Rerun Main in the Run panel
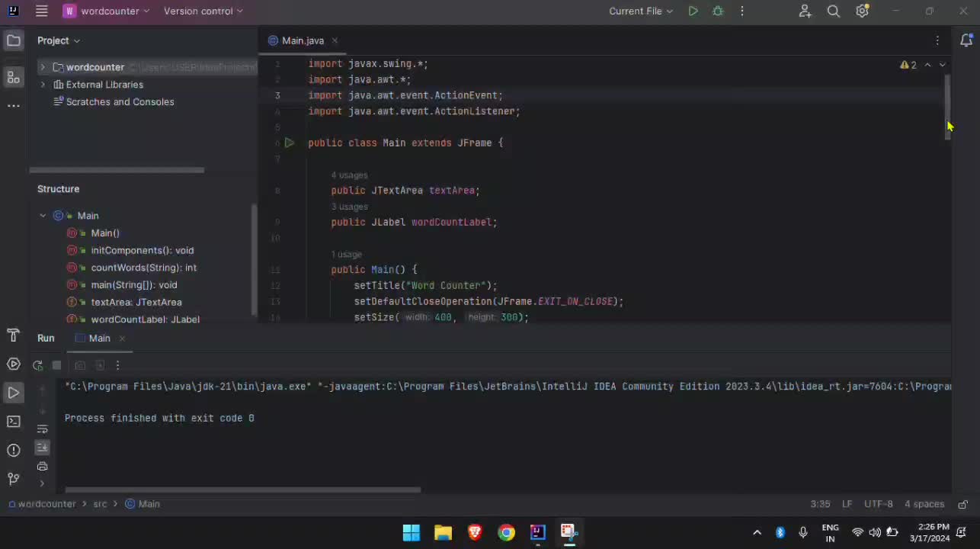This screenshot has width=980, height=549. click(37, 365)
